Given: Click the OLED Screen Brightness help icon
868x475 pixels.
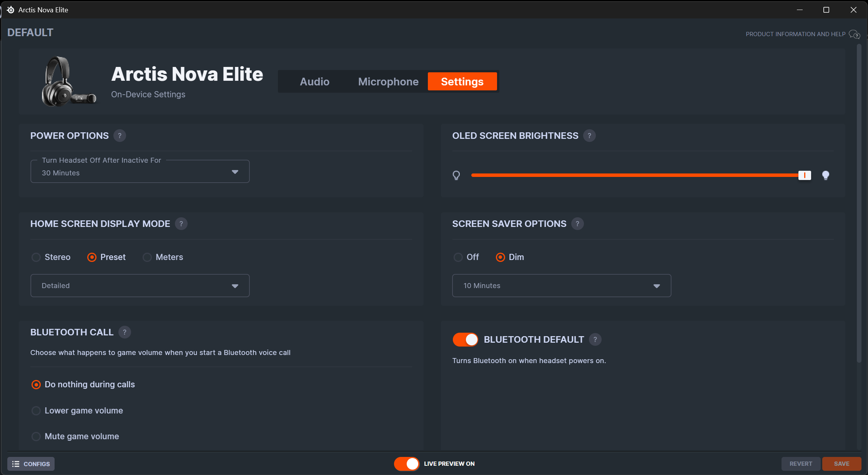Looking at the screenshot, I should (589, 136).
